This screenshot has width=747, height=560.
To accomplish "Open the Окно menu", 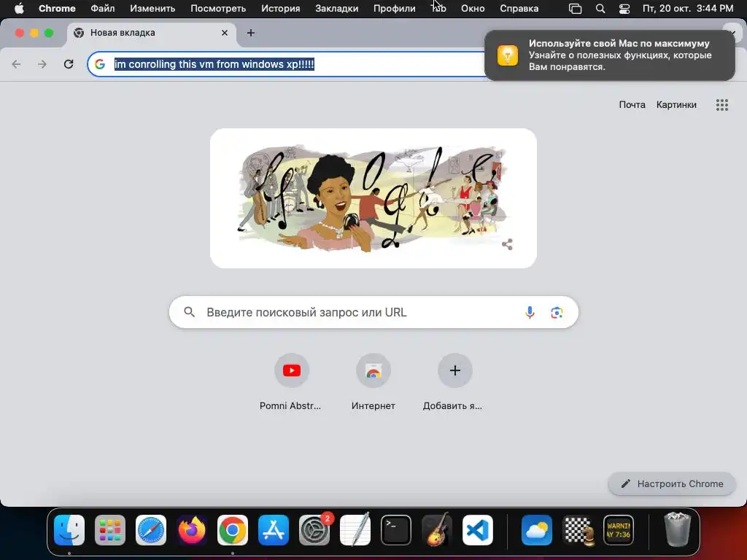I will 473,9.
